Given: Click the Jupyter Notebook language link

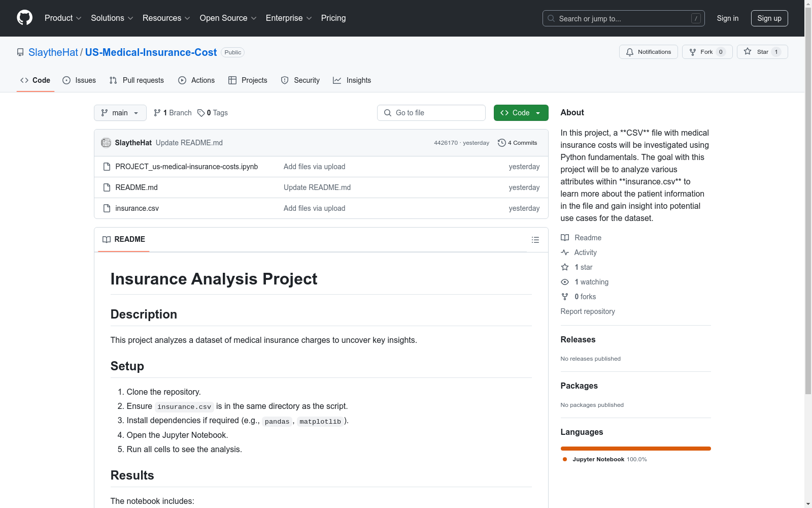Looking at the screenshot, I should [x=604, y=459].
